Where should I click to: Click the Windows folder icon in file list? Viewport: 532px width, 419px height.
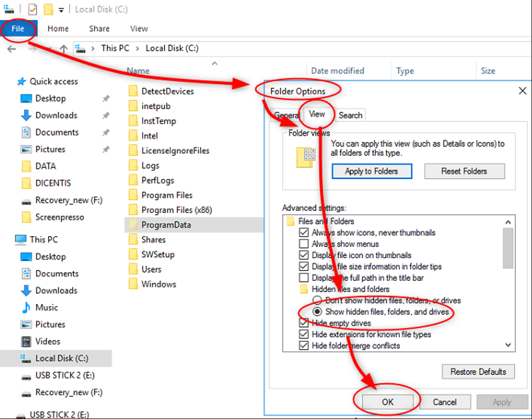pos(134,284)
